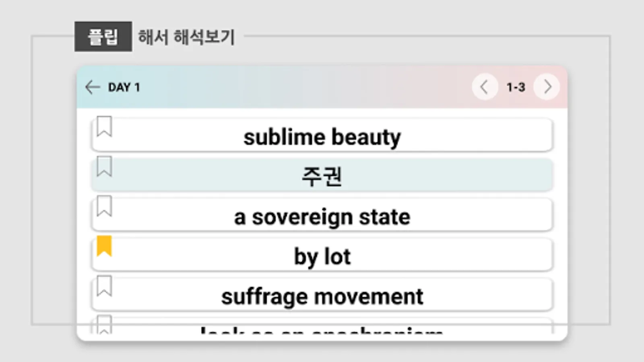Remove the yellow bookmark on 'by lot'
This screenshot has width=644, height=362.
104,246
